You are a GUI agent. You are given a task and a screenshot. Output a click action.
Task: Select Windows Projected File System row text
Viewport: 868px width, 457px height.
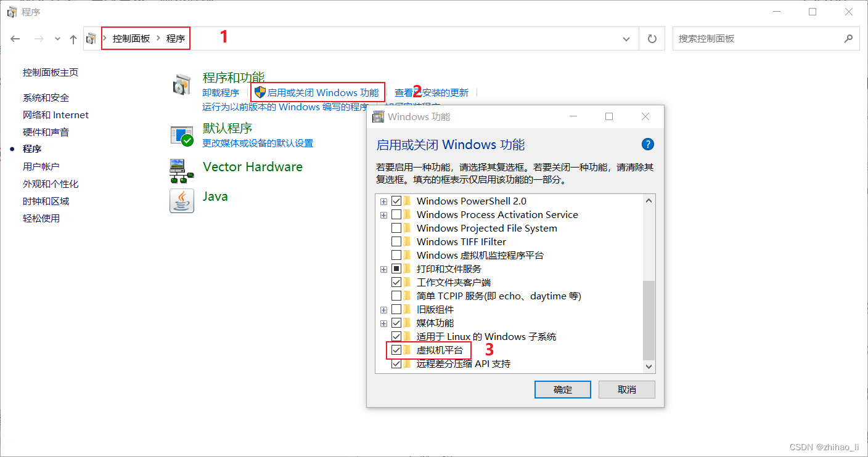(x=487, y=228)
